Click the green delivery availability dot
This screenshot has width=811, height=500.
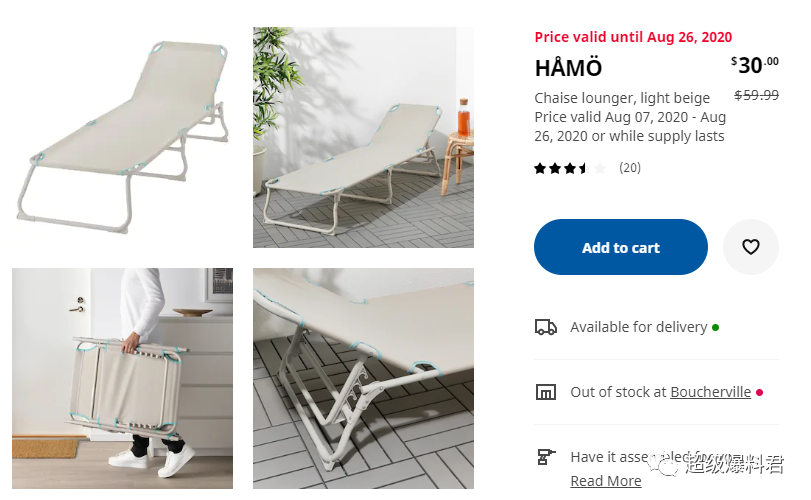[x=716, y=327]
